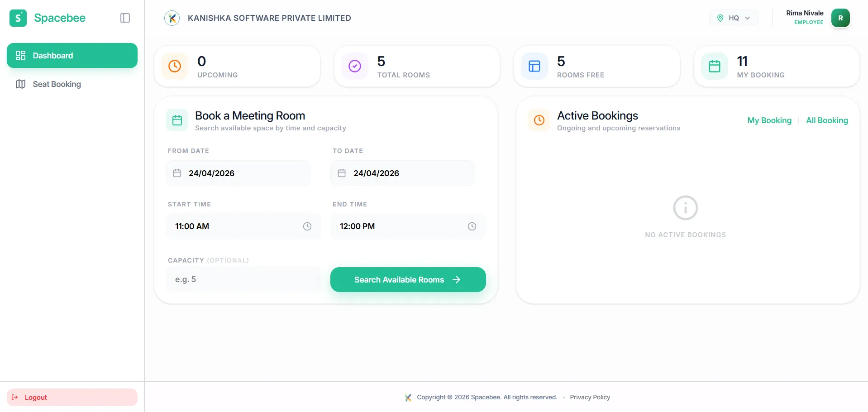Click the Capacity input field
This screenshot has width=868, height=412.
point(243,279)
